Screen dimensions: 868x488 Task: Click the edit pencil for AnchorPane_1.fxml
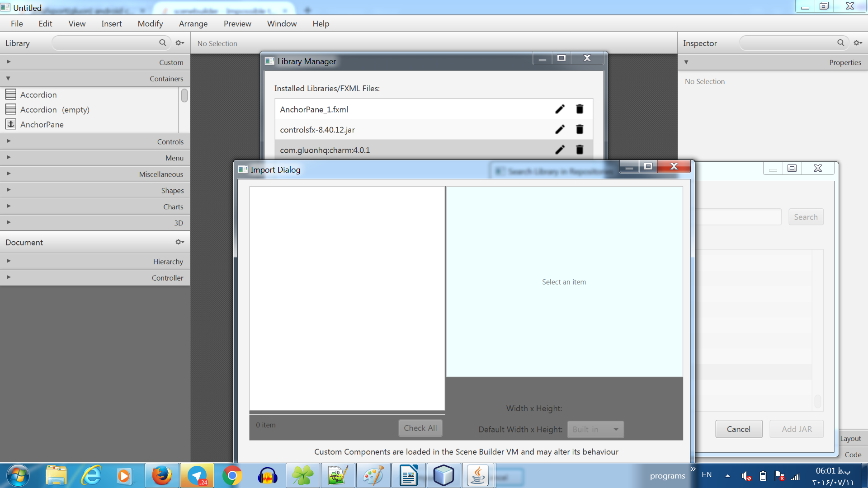click(560, 109)
